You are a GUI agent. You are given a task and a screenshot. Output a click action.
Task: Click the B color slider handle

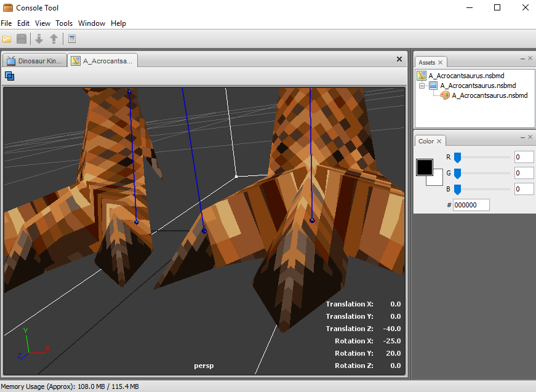pyautogui.click(x=457, y=190)
